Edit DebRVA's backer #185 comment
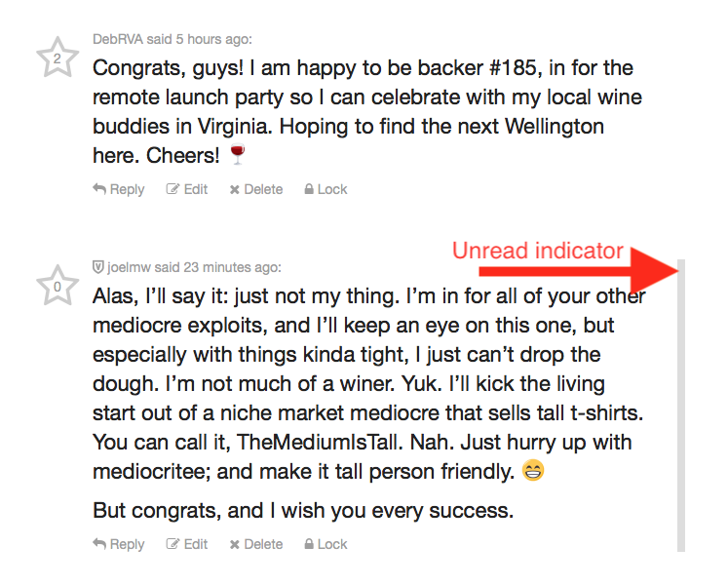The image size is (728, 586). tap(187, 189)
